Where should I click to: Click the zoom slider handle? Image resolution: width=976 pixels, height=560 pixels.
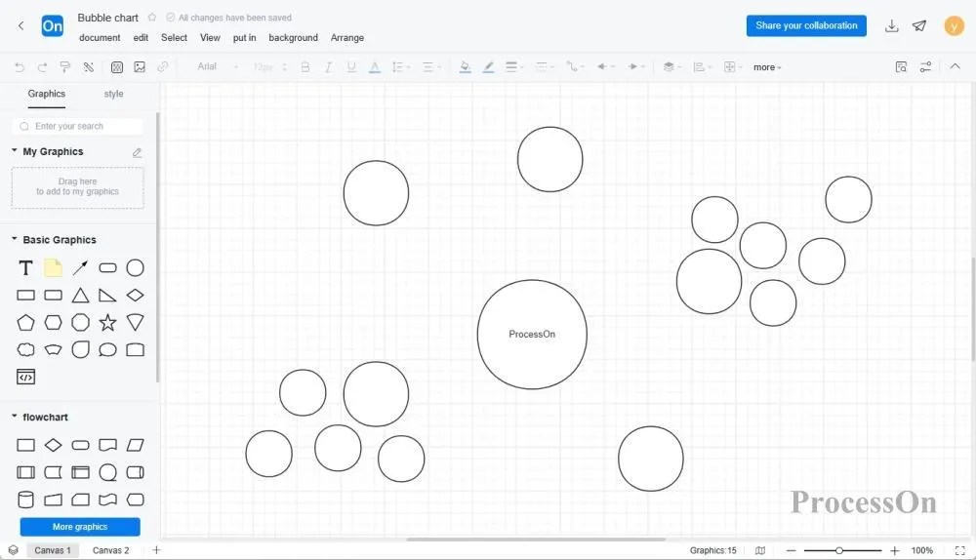pos(839,550)
